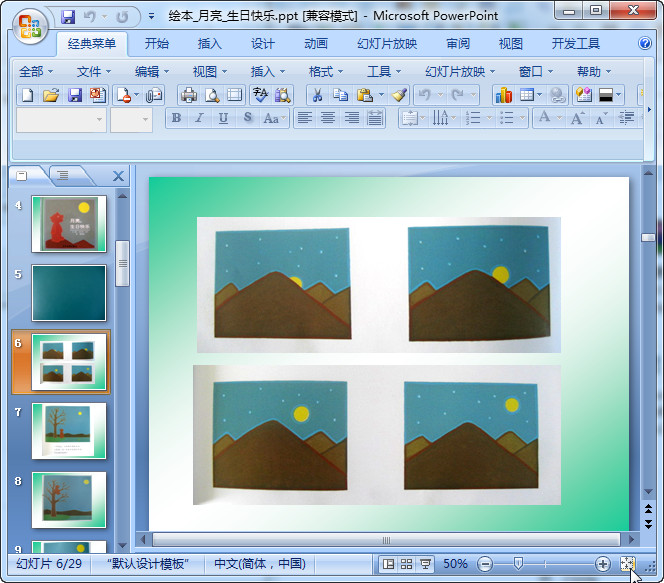The height and width of the screenshot is (583, 664).
Task: Center align text
Action: click(328, 118)
